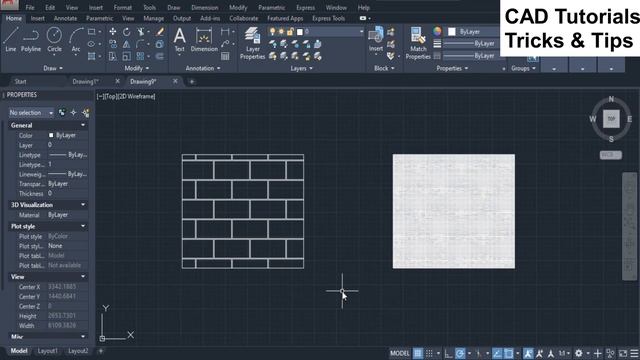Toggle ortho mode in status bar
640x360 pixels.
[x=448, y=353]
